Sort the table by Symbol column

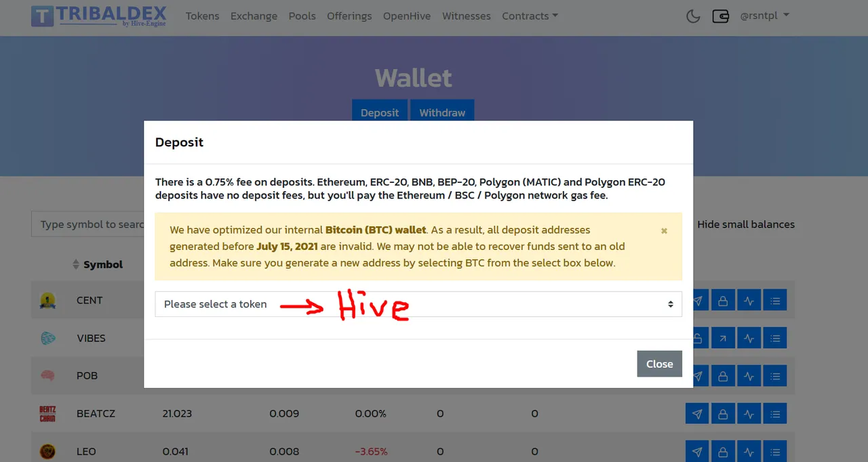point(98,265)
